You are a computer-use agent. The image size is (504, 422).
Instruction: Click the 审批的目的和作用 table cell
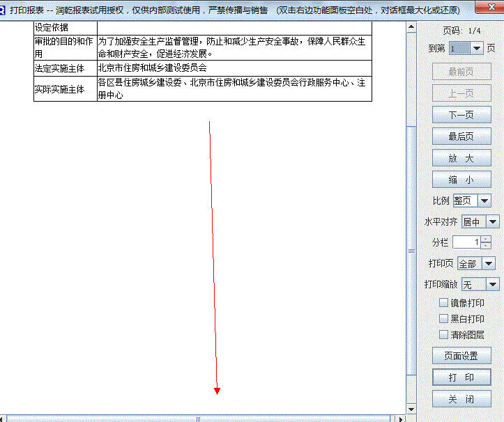pos(66,47)
